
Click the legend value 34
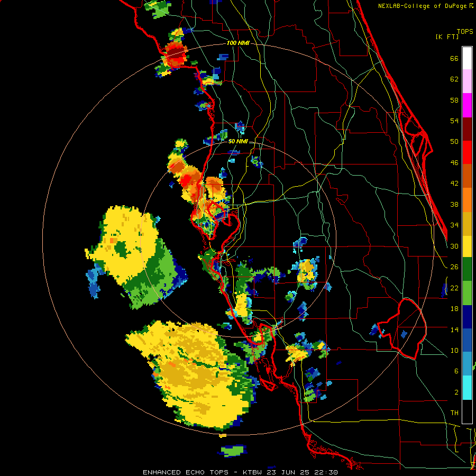coord(454,225)
